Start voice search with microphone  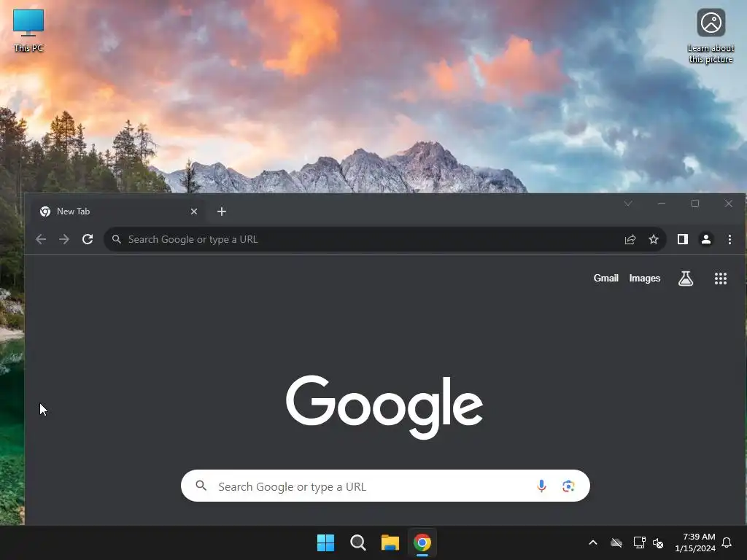[x=541, y=486]
